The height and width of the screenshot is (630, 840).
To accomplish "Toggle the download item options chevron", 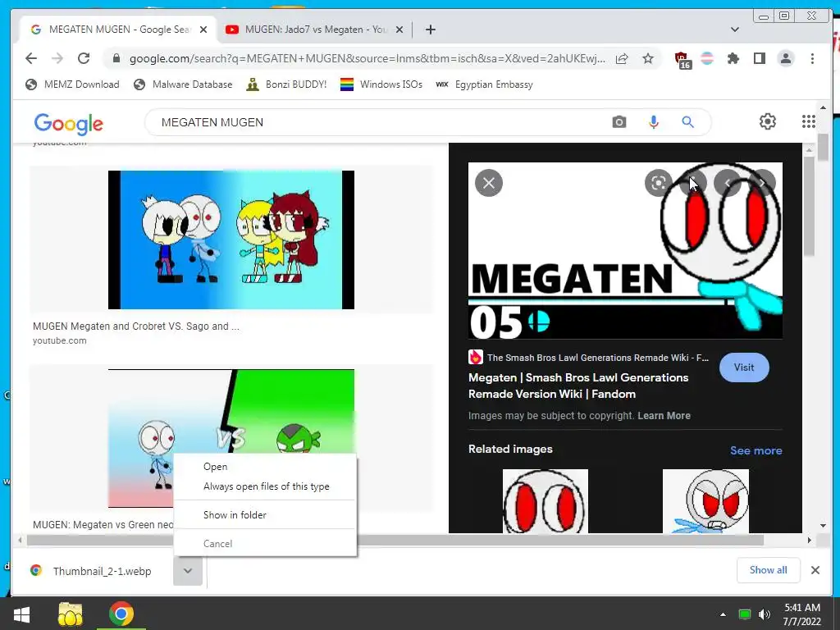I will [188, 571].
